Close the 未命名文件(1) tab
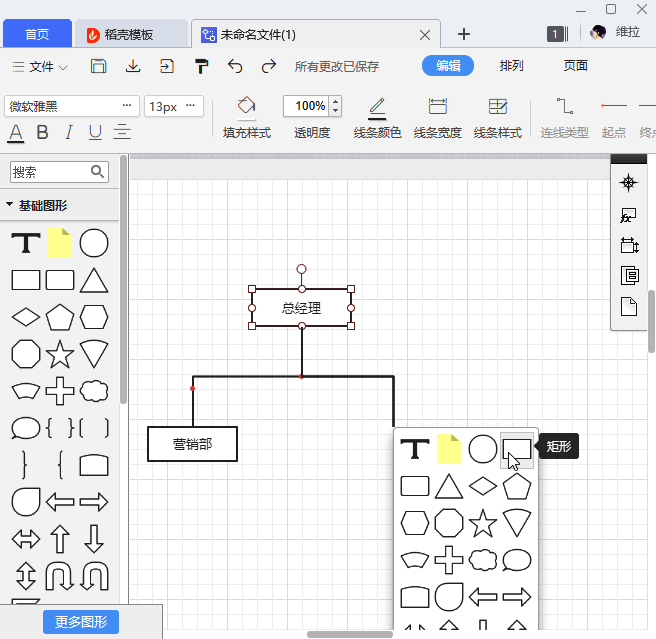 pyautogui.click(x=425, y=35)
